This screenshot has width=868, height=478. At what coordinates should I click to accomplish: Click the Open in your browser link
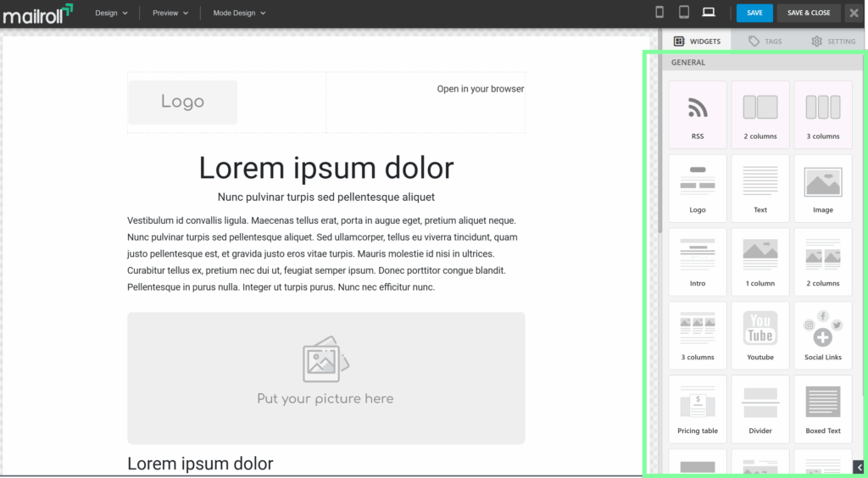[x=480, y=89]
